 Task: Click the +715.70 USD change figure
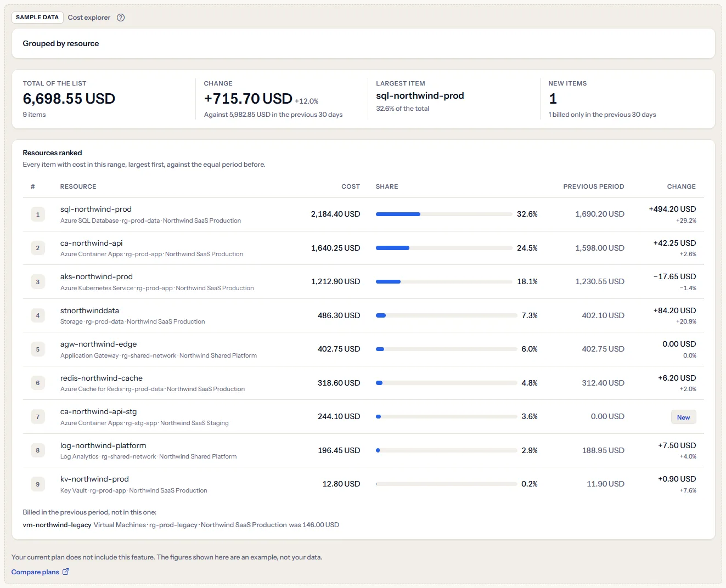coord(248,99)
